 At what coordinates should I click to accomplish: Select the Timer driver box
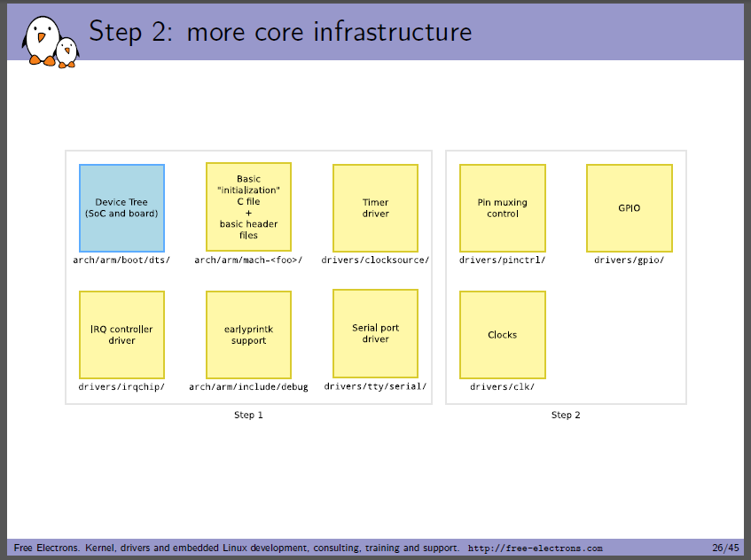coord(376,208)
